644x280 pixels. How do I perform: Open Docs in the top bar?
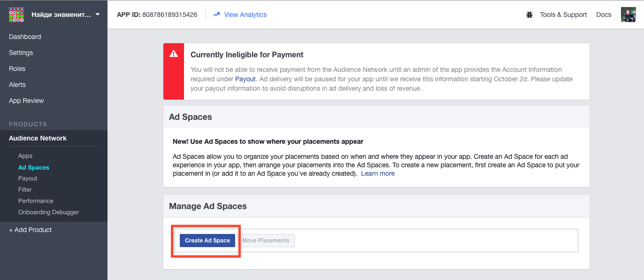(604, 15)
